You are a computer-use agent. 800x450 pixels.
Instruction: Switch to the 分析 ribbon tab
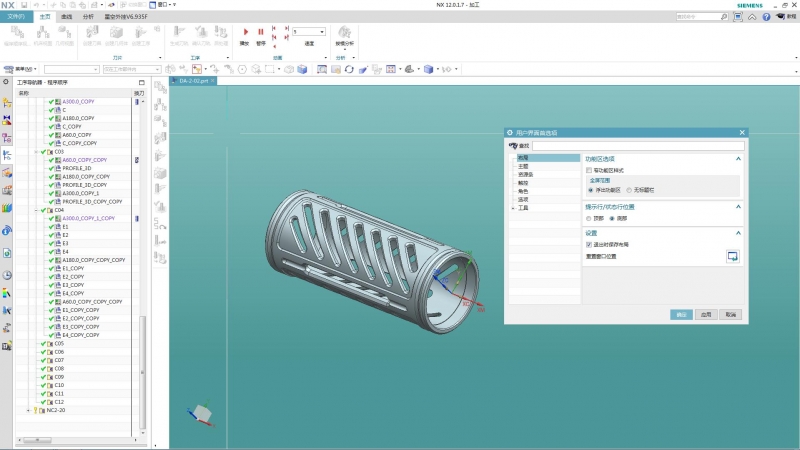tap(88, 17)
